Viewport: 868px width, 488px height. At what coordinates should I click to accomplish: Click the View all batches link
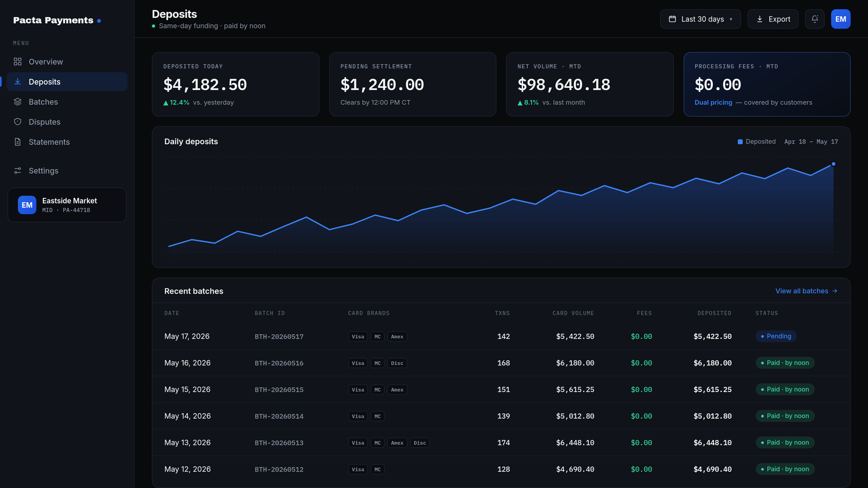pyautogui.click(x=806, y=291)
